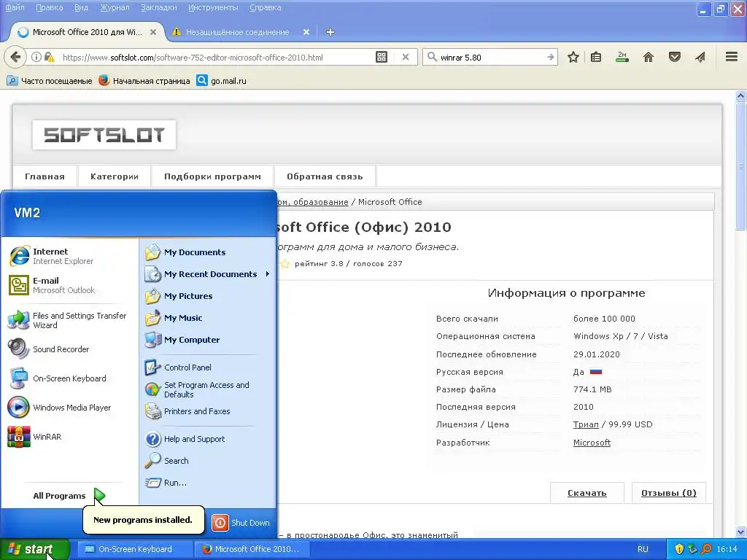Close the Microsoft Office 2010 tab
Screen dimensions: 747x560
153,32
